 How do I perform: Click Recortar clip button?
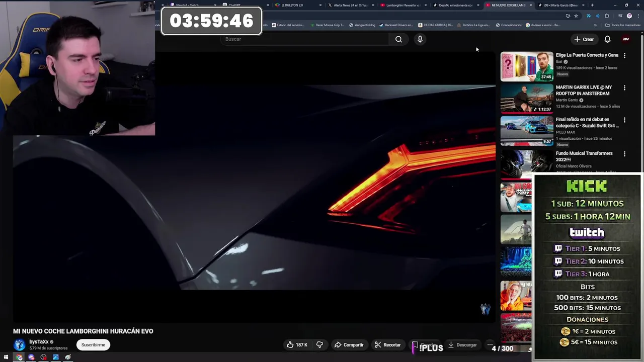387,345
